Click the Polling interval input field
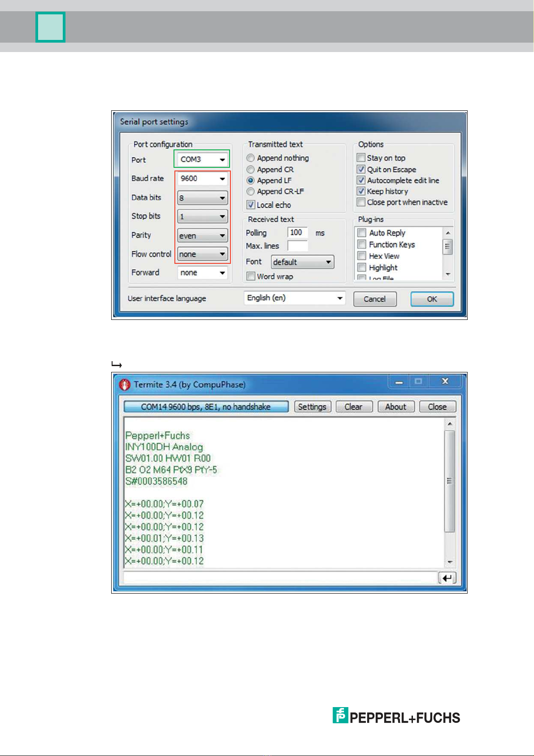The image size is (534, 756). [297, 232]
